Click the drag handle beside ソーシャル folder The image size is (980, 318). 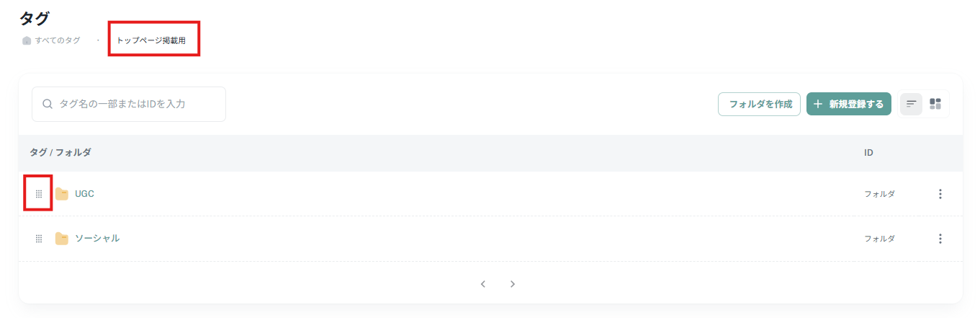pos(39,239)
